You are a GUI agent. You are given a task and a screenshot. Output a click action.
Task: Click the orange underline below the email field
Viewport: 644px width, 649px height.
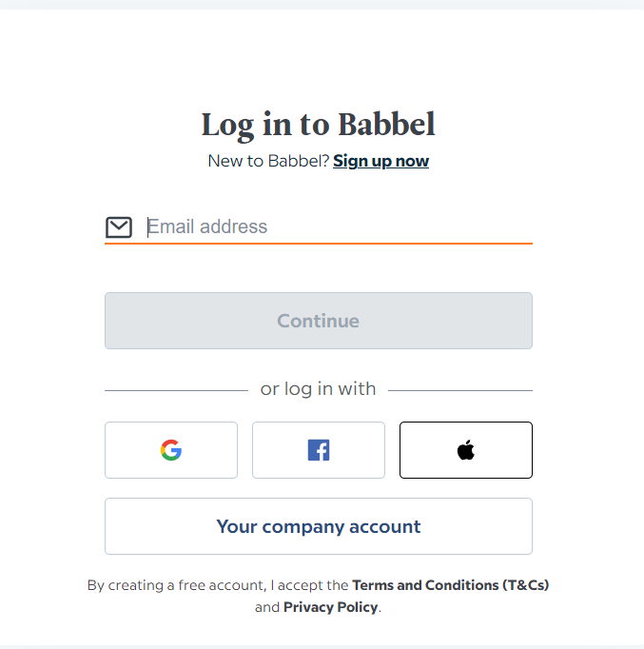[x=318, y=244]
